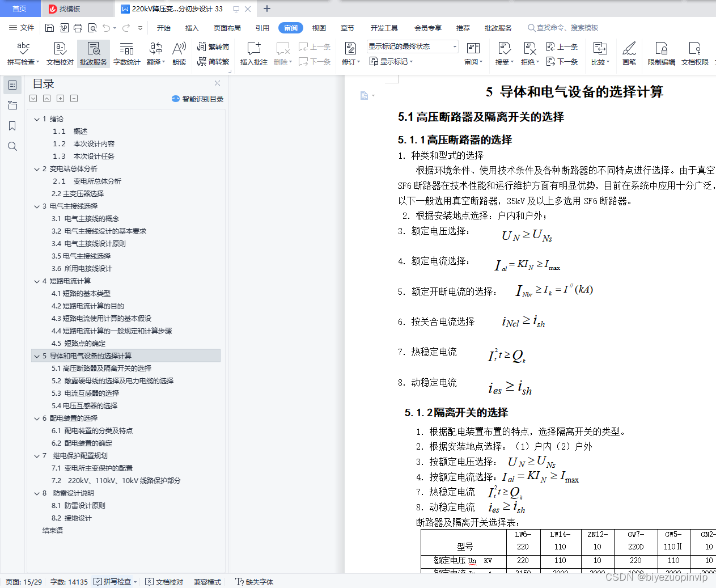Go to next revision 下一条
The image size is (716, 588).
tap(562, 61)
